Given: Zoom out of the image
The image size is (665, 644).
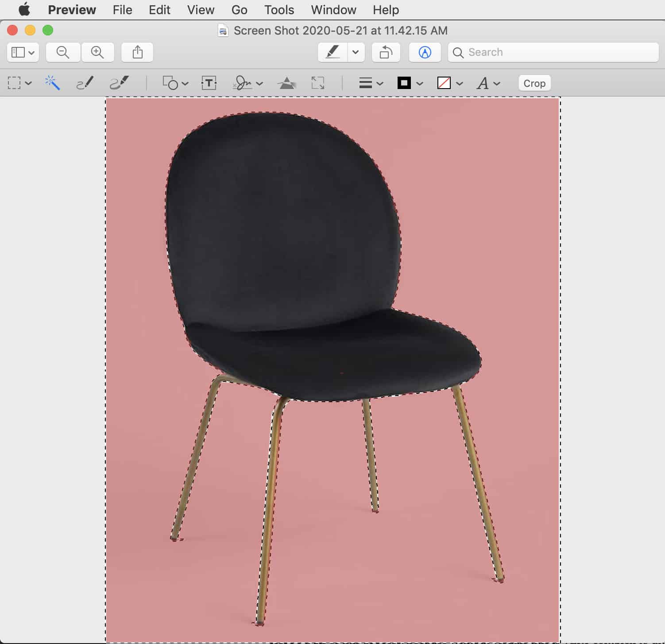Looking at the screenshot, I should [63, 52].
